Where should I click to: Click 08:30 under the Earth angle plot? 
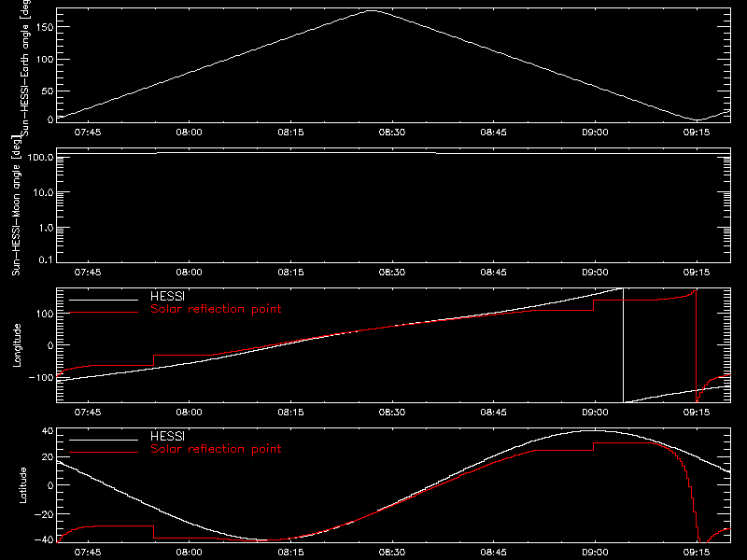tap(392, 133)
